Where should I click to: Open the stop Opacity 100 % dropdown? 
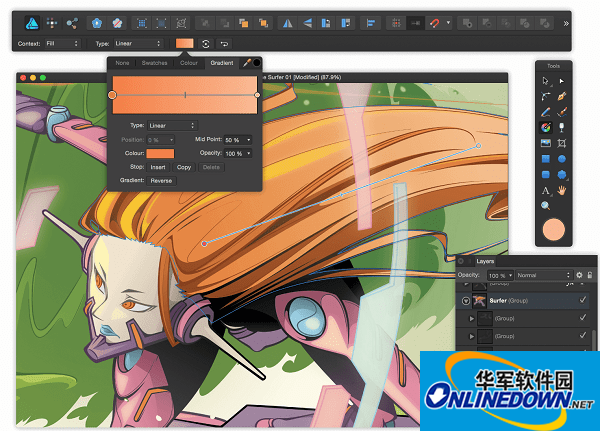click(x=238, y=153)
